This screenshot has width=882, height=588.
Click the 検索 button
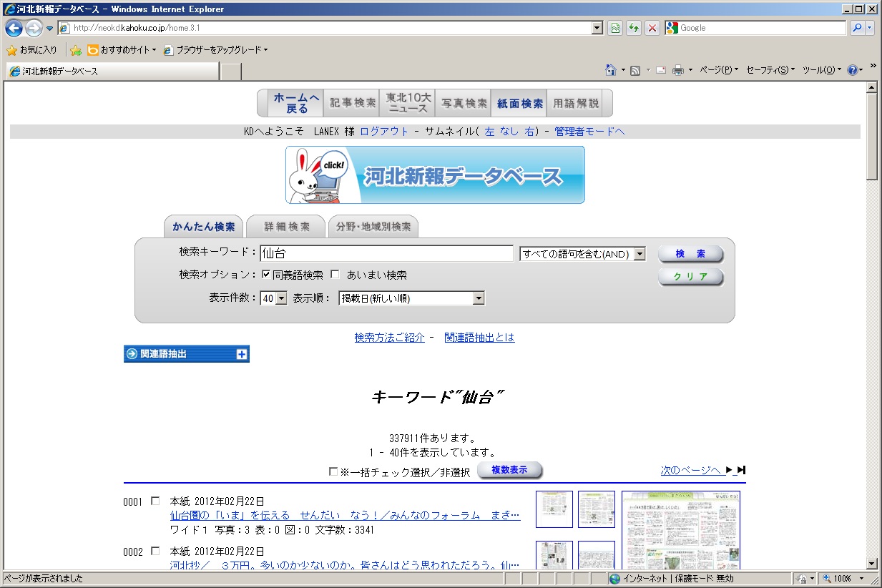tap(691, 254)
